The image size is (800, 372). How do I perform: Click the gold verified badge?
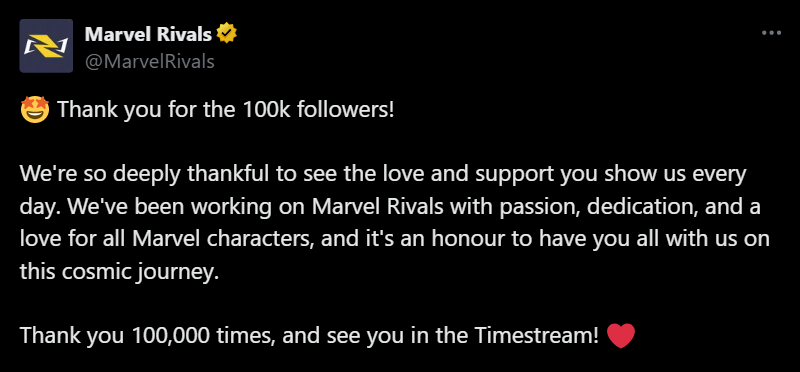point(227,34)
